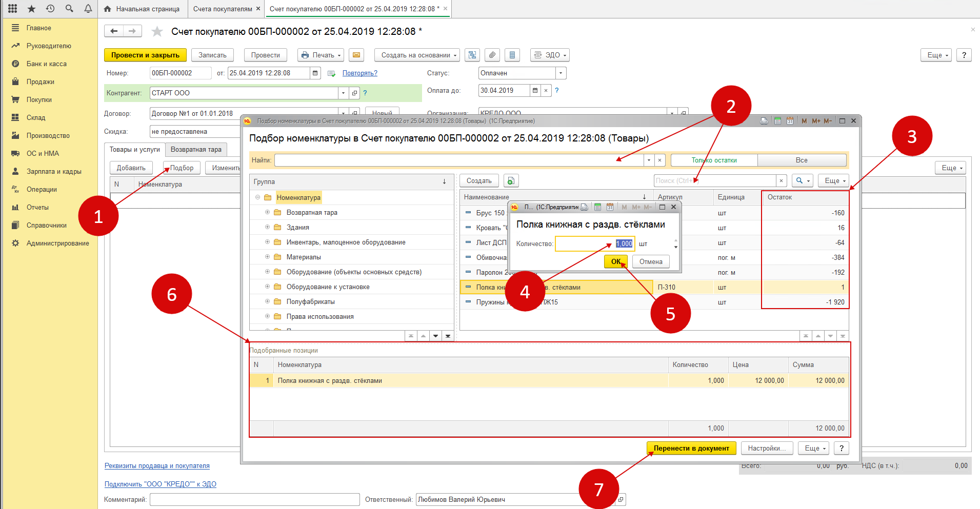
Task: Click Записать button
Action: pos(212,55)
